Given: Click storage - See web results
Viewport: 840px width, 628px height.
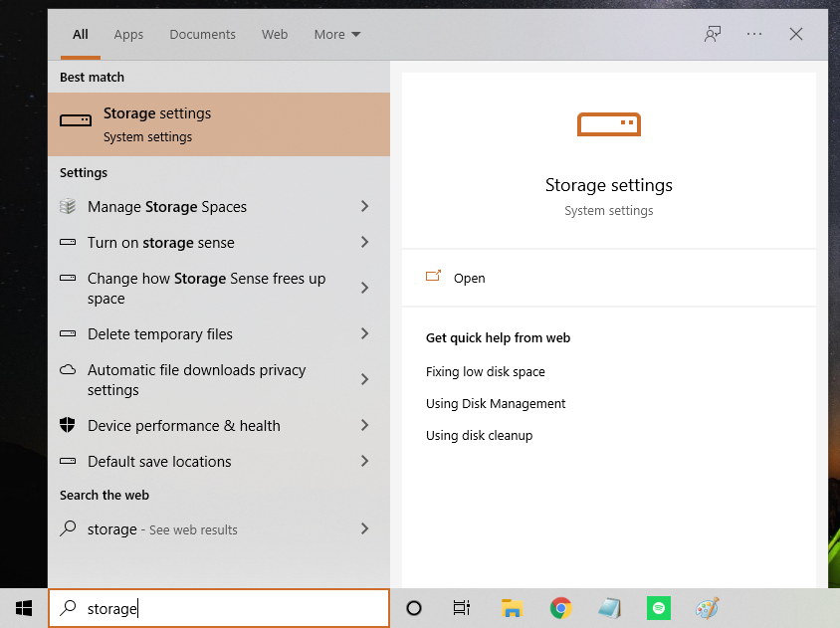Looking at the screenshot, I should [x=219, y=529].
